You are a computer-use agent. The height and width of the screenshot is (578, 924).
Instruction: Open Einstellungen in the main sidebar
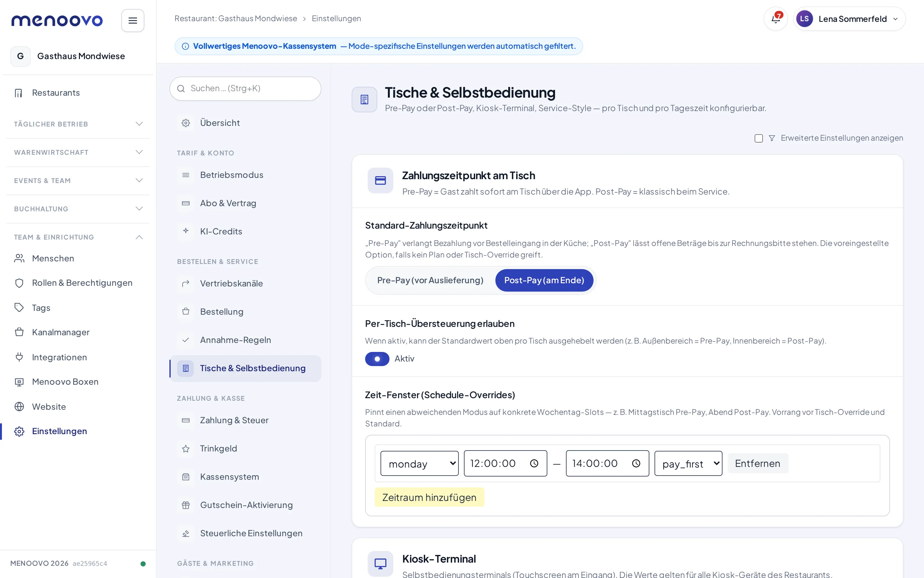point(78,431)
